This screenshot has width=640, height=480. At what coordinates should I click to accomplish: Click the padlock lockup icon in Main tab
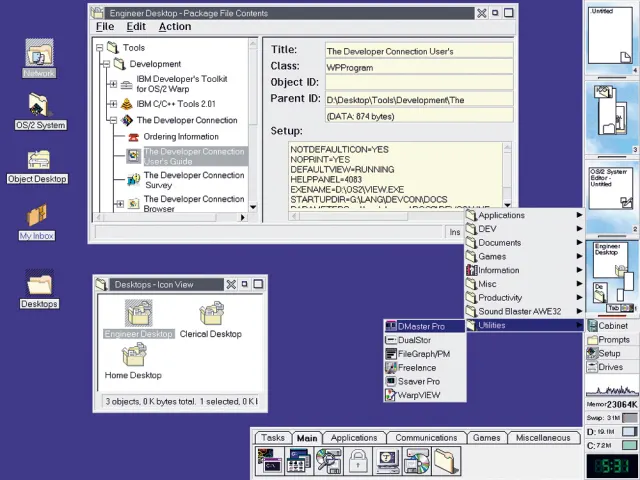[x=358, y=460]
